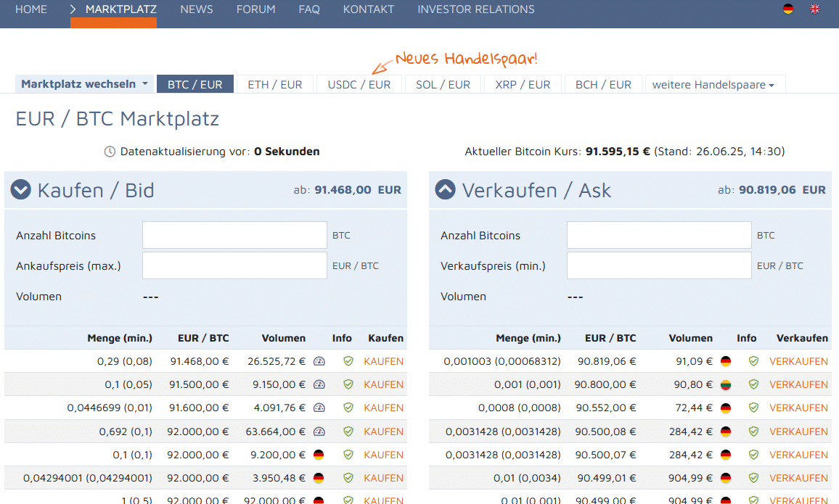Expand the Verkaufen / Ask panel chevron
This screenshot has width=839, height=504.
coord(445,190)
